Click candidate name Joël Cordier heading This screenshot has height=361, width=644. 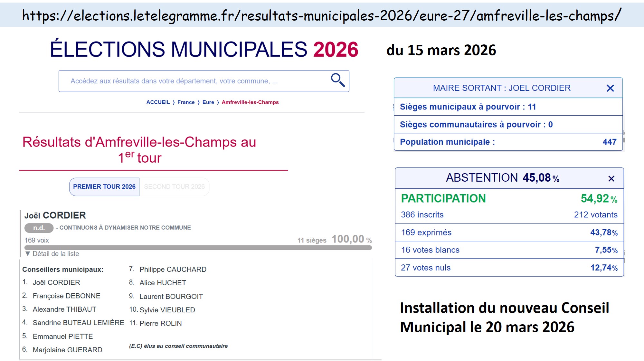click(x=55, y=215)
